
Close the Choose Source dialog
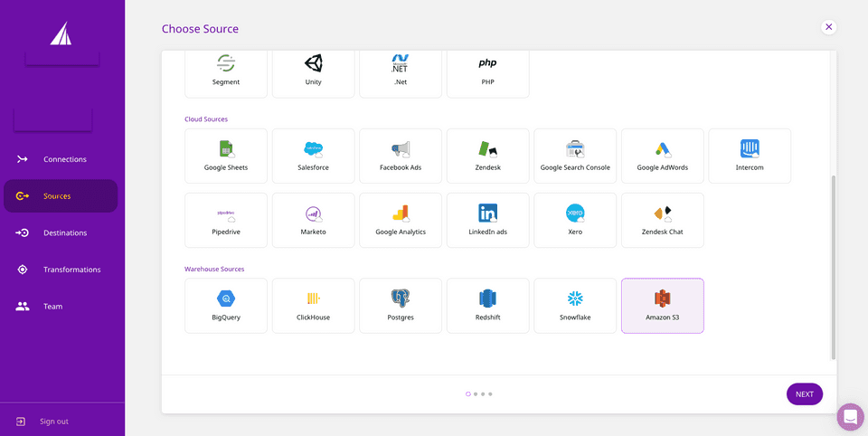coord(828,27)
